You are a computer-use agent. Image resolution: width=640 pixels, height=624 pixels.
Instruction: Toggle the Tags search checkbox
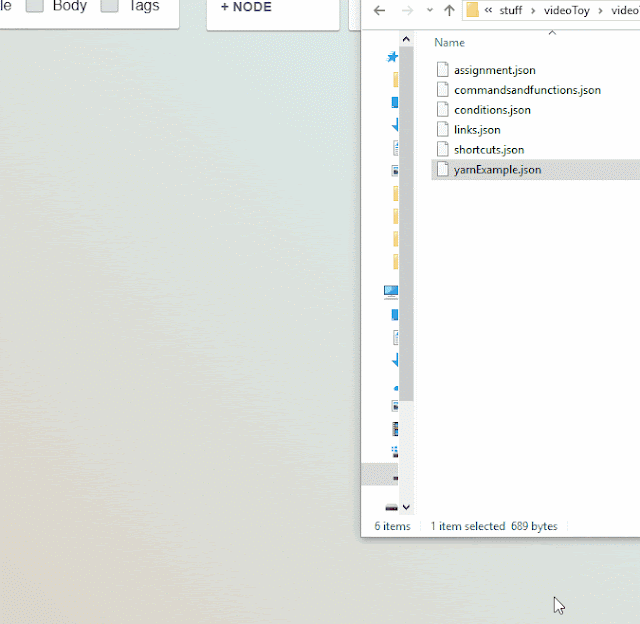(x=109, y=6)
